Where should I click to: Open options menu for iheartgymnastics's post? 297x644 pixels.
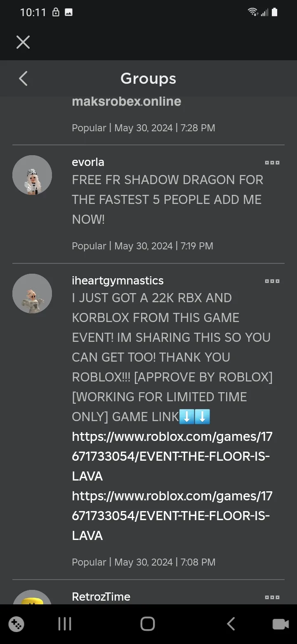272,281
